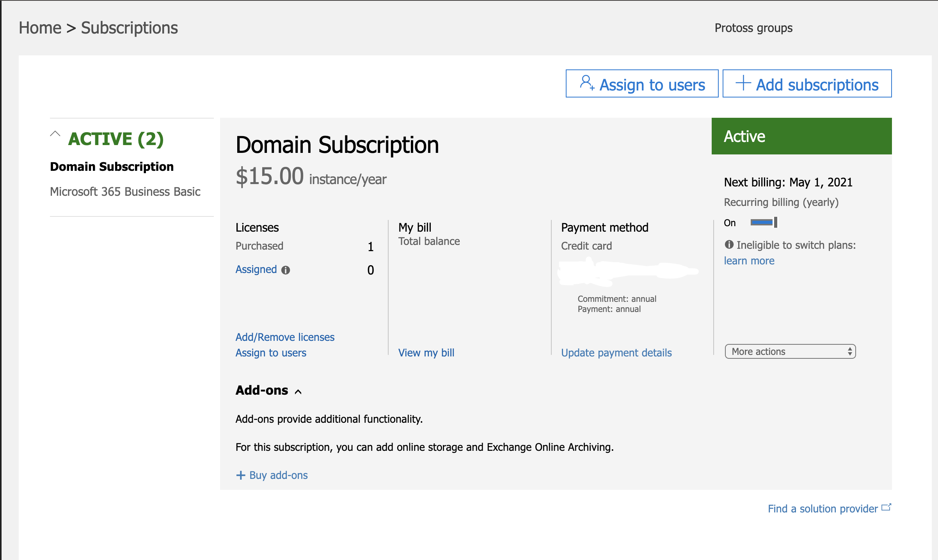Image resolution: width=938 pixels, height=560 pixels.
Task: Click the learn more link
Action: tap(749, 261)
